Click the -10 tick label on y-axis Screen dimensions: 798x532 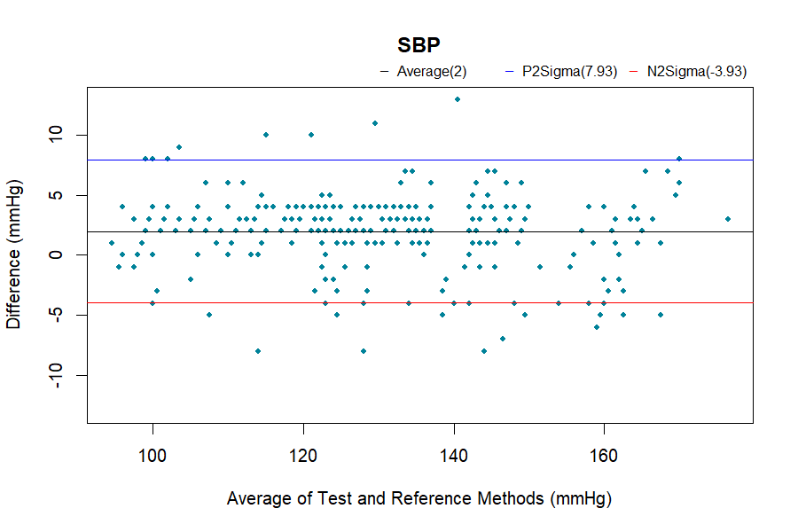[x=56, y=375]
